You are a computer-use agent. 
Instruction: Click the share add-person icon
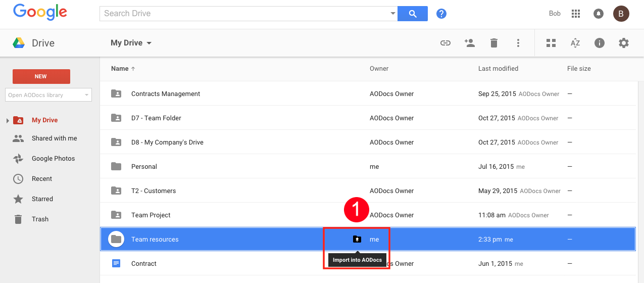click(x=470, y=43)
